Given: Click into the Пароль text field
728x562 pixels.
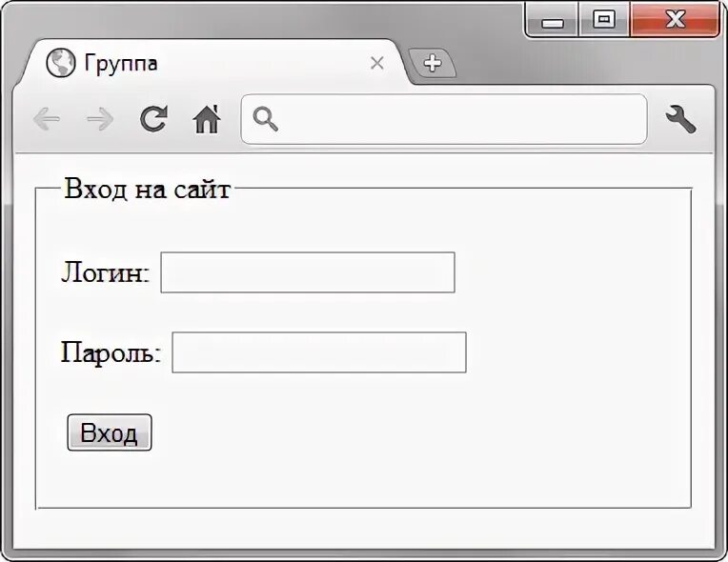Looking at the screenshot, I should coord(318,352).
